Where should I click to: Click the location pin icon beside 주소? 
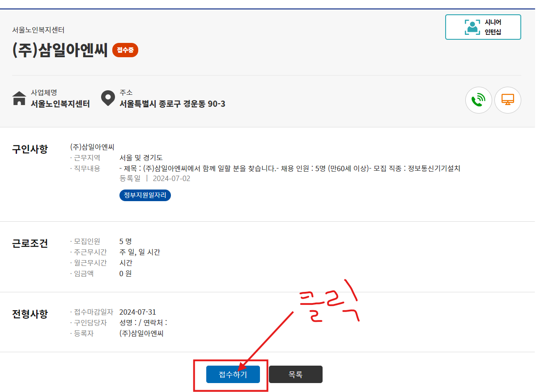point(108,98)
